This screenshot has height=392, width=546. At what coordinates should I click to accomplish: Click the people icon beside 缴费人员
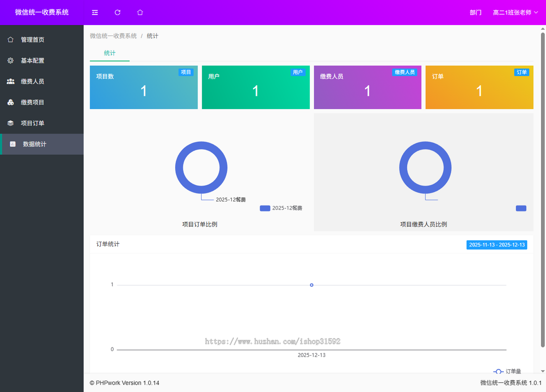click(10, 81)
